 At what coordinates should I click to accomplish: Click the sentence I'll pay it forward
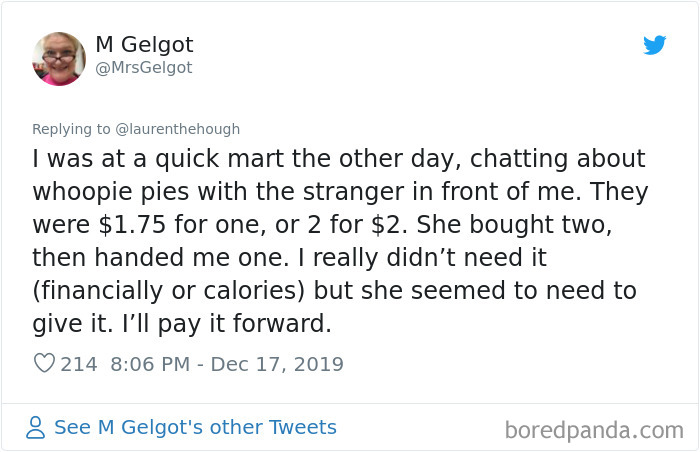click(227, 323)
